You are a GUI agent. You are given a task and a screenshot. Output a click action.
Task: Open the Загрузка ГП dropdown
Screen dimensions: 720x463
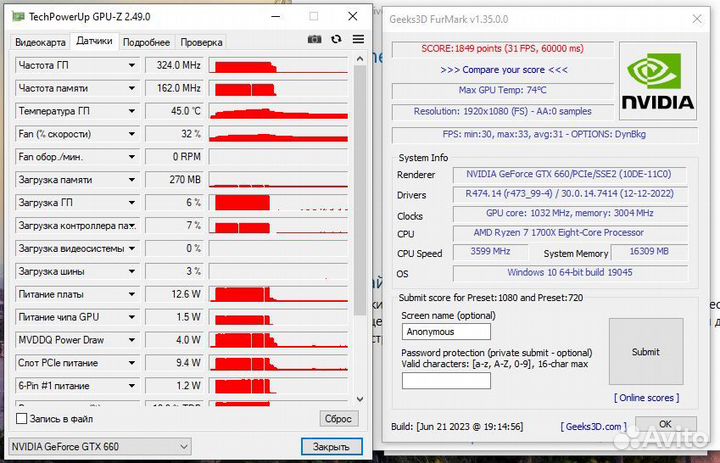point(132,203)
